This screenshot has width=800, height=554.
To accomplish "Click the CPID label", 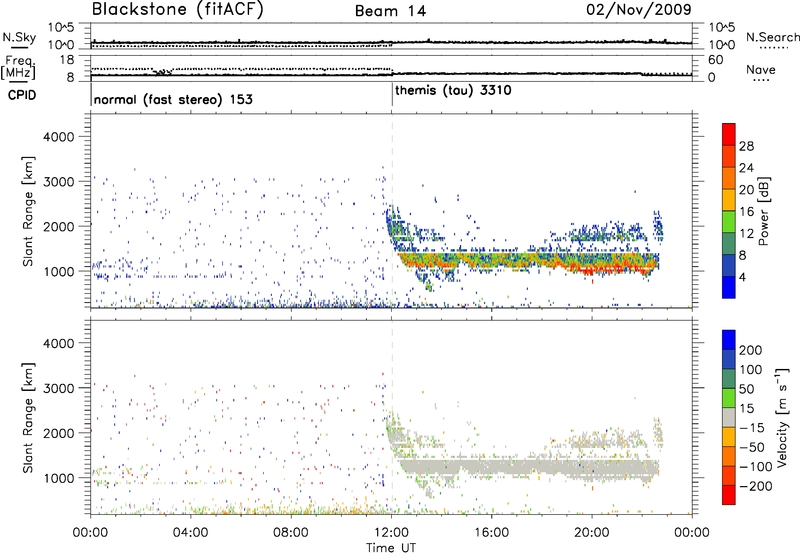I will pos(22,95).
